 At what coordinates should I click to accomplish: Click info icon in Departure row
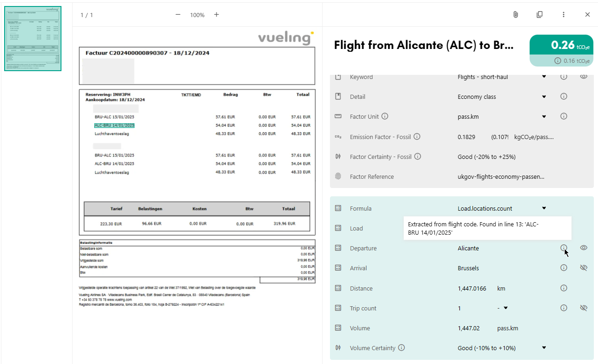(563, 248)
